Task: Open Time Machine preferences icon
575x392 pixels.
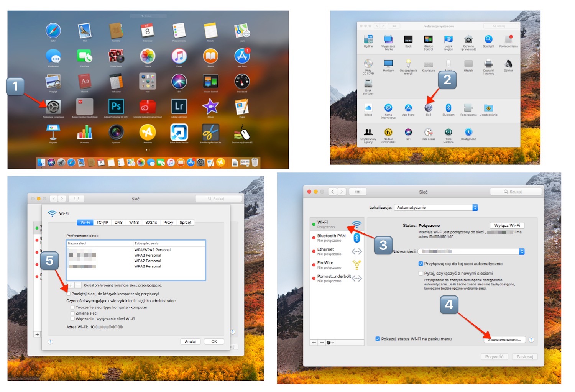Action: tap(448, 133)
